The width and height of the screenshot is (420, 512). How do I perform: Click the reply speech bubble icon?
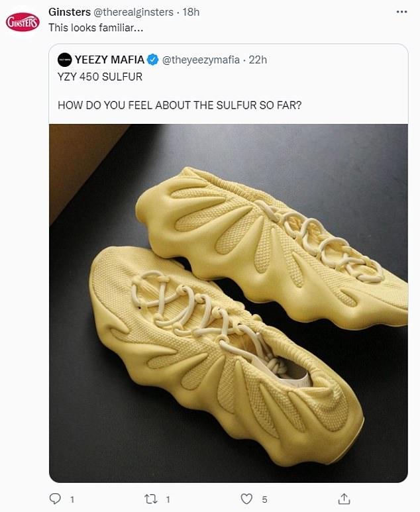click(x=55, y=498)
